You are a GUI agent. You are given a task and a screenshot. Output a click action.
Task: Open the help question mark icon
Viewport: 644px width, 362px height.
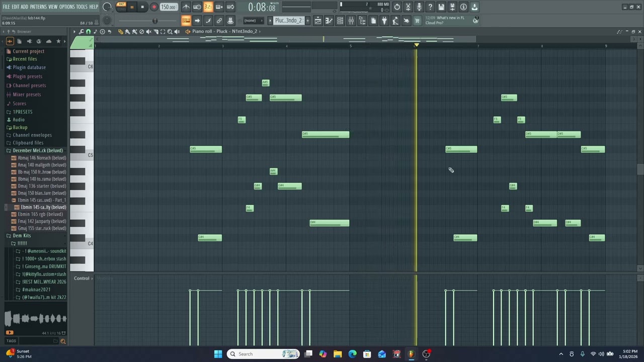point(430,7)
